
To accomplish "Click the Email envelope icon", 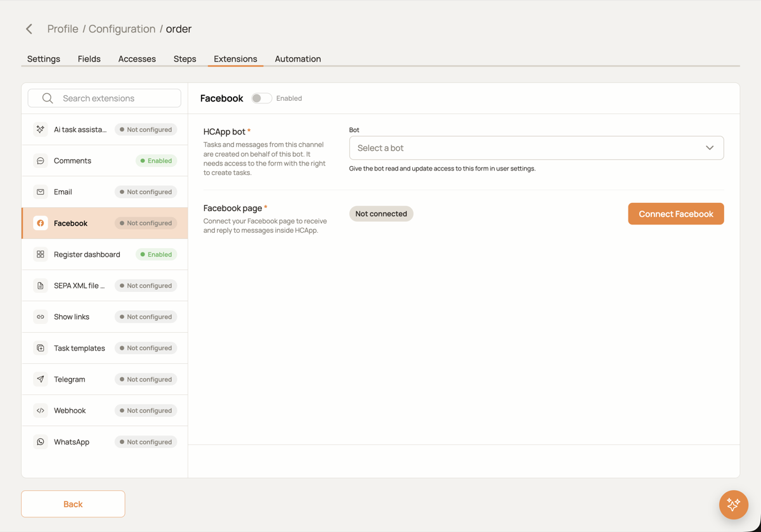I will 41,192.
